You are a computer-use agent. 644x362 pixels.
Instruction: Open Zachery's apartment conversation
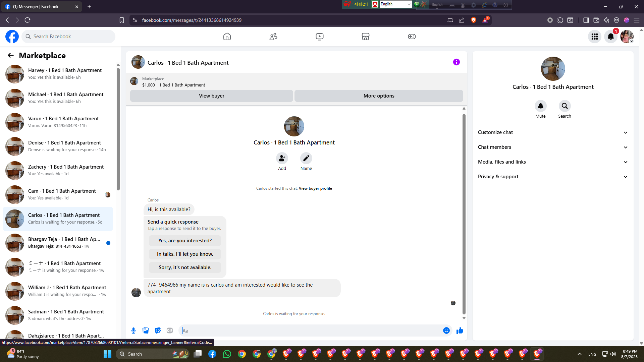[x=58, y=171]
